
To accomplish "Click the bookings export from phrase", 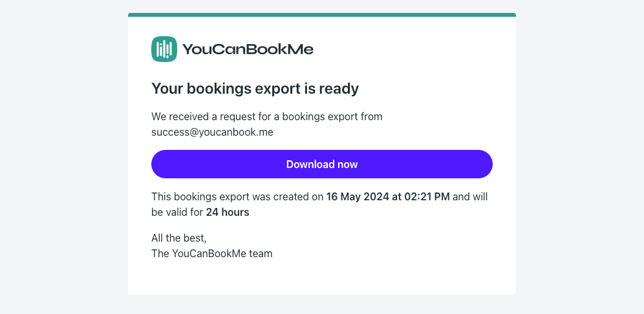I will (332, 116).
